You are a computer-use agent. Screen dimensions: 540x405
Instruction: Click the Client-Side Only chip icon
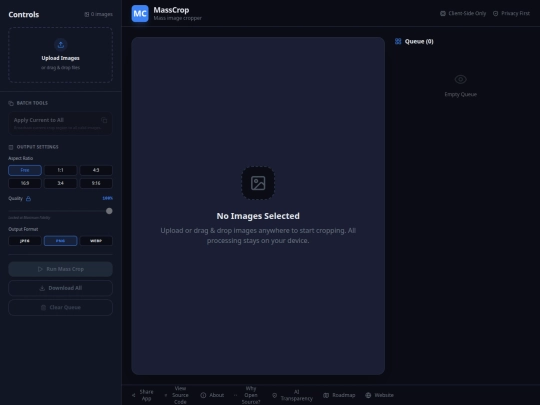point(443,13)
